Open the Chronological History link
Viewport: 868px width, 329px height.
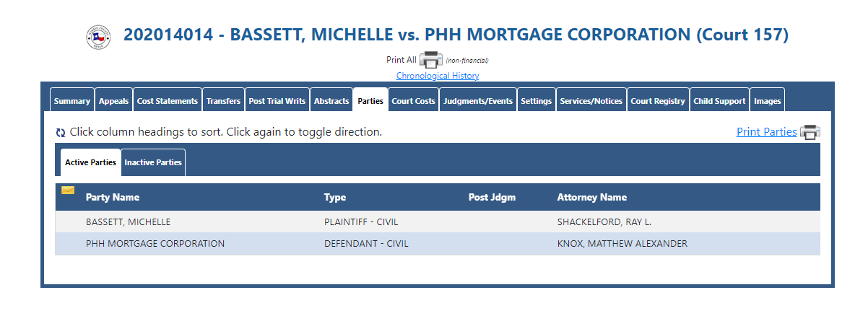438,76
